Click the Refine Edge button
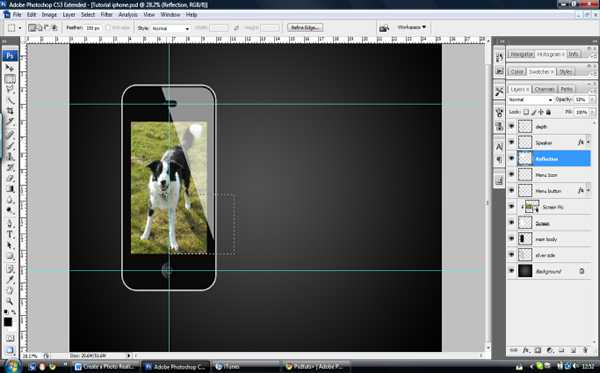Image resolution: width=600 pixels, height=373 pixels. coord(305,28)
